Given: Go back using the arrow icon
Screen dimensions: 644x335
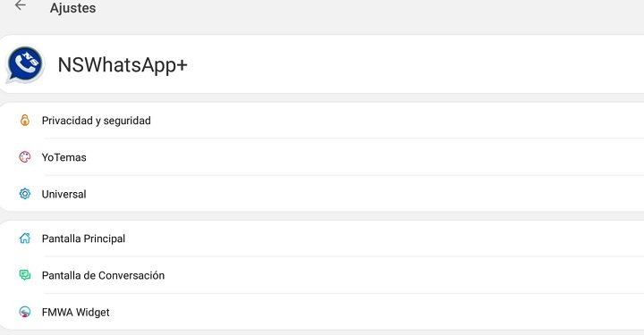Looking at the screenshot, I should (20, 5).
